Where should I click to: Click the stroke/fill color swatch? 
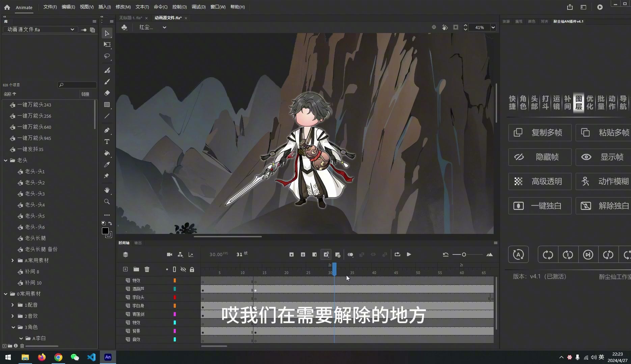105,231
